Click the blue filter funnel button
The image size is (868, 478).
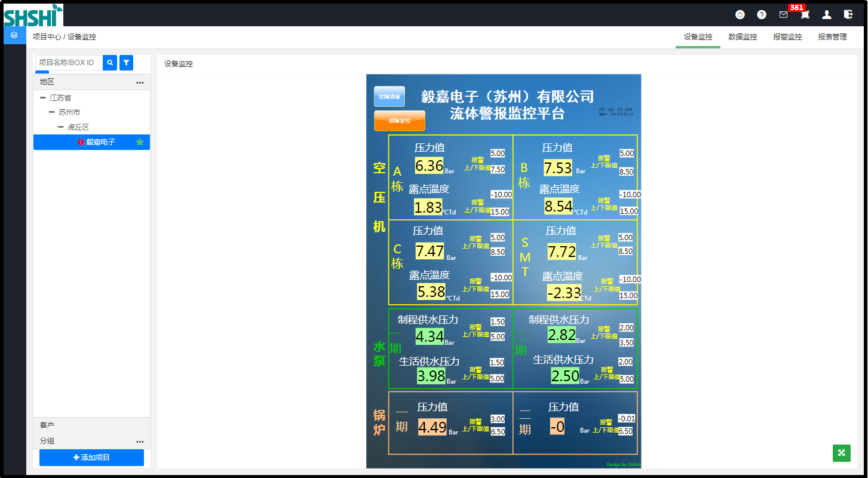pyautogui.click(x=126, y=62)
